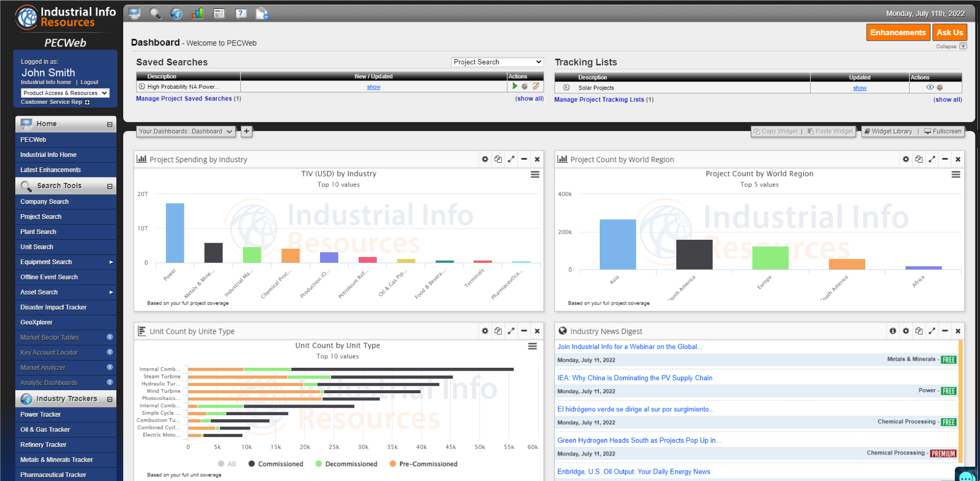Open the Project Search type dropdown
Viewport: 980px width, 481px height.
point(498,62)
